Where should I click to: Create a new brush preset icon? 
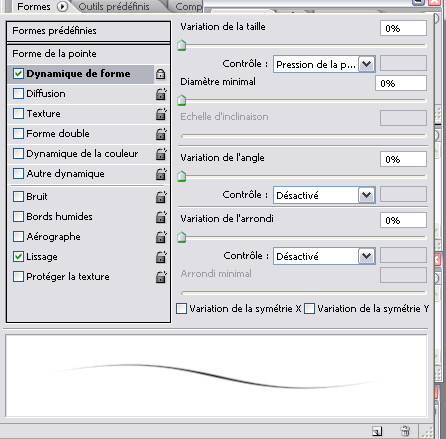pyautogui.click(x=377, y=431)
